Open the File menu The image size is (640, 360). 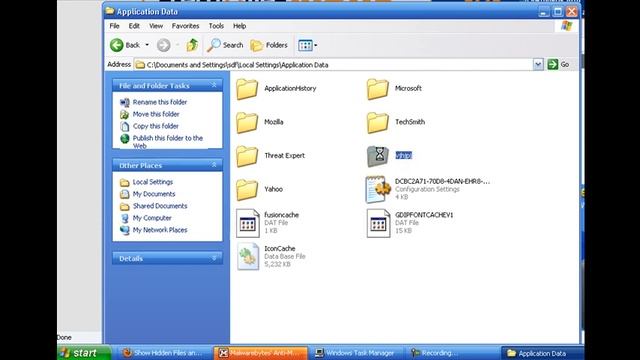click(114, 26)
